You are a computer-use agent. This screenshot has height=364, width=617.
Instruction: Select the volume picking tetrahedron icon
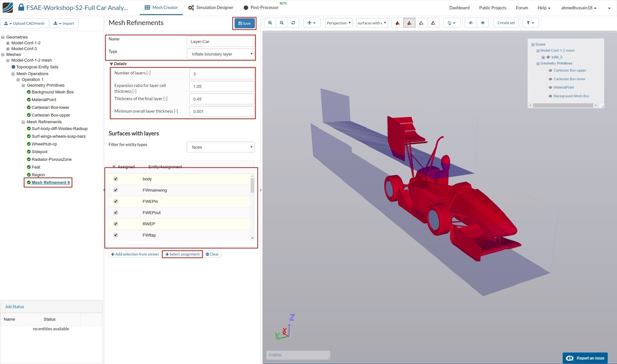point(397,23)
